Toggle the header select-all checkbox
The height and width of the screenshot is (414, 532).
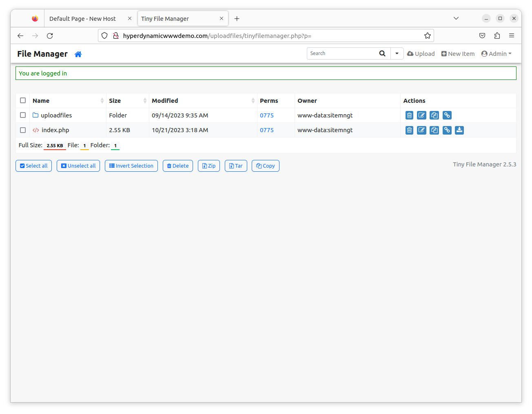[23, 101]
